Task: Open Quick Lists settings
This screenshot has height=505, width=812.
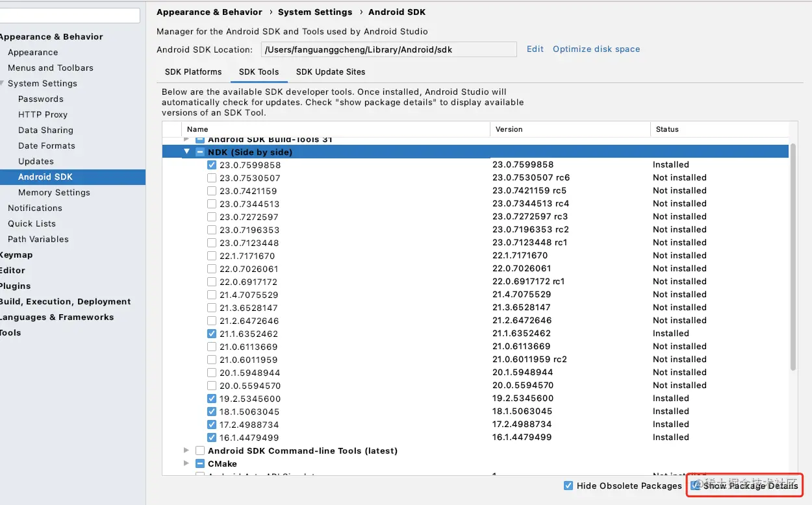Action: tap(32, 224)
